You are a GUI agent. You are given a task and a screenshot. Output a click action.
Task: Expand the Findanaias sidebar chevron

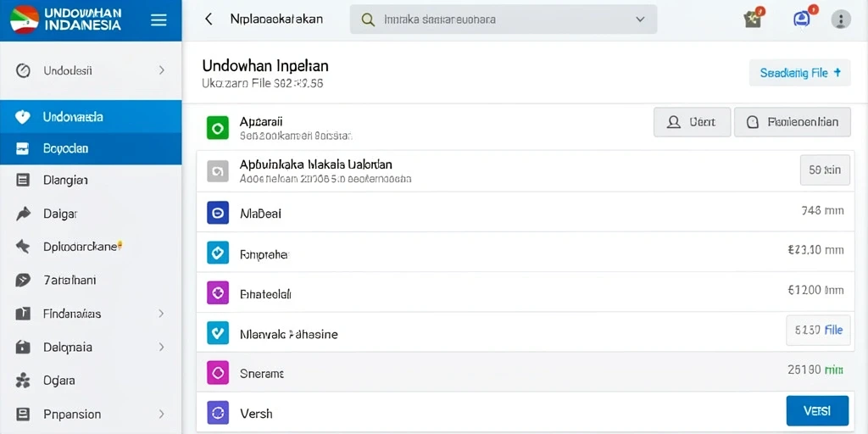(161, 314)
